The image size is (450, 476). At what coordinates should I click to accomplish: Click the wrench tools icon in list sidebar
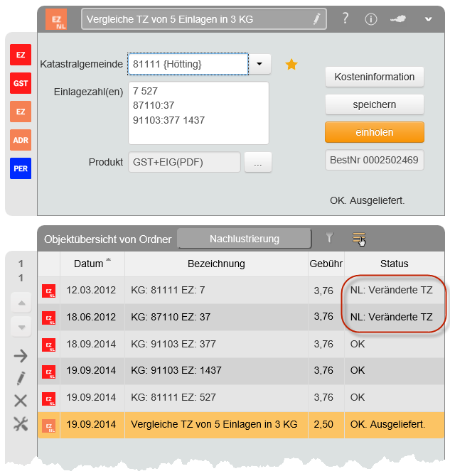pyautogui.click(x=21, y=424)
